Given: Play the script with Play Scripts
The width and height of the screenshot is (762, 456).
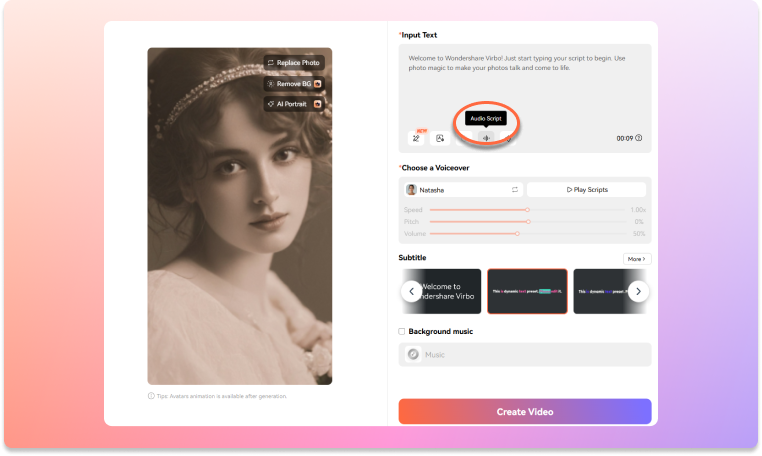Looking at the screenshot, I should [x=587, y=190].
